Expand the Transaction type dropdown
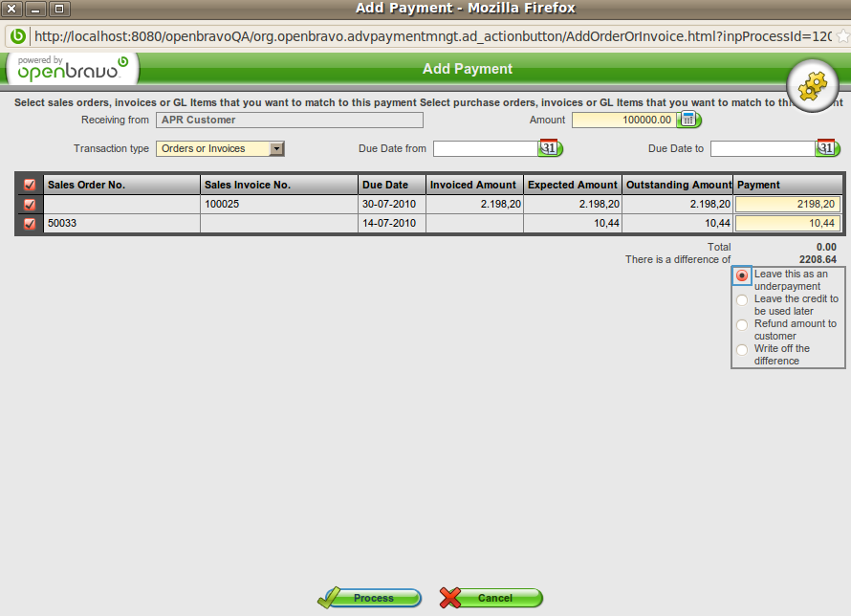This screenshot has width=851, height=616. click(x=276, y=148)
